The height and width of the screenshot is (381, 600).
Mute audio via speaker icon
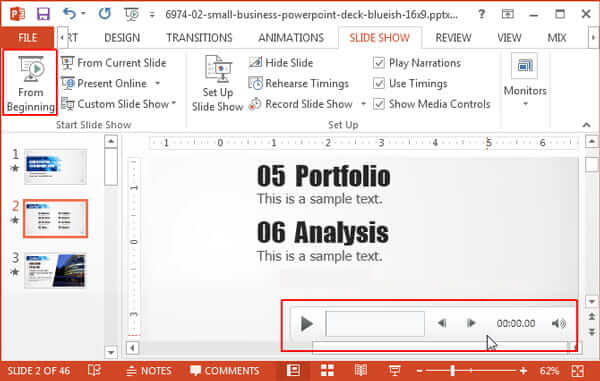pyautogui.click(x=559, y=324)
